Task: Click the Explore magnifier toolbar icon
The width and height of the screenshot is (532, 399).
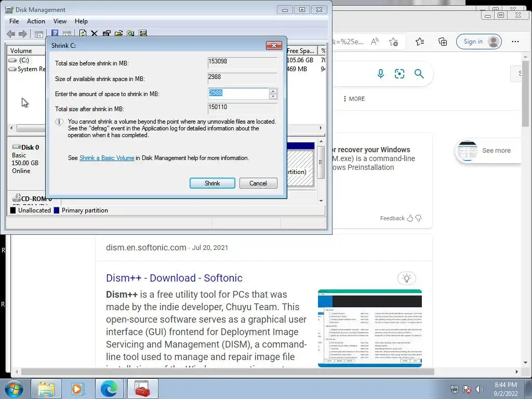Action: 130,33
